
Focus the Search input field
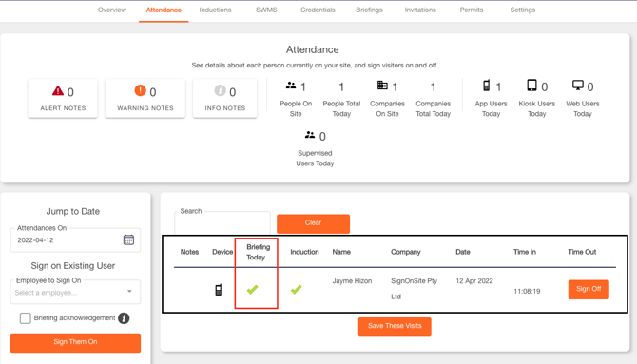tap(222, 222)
